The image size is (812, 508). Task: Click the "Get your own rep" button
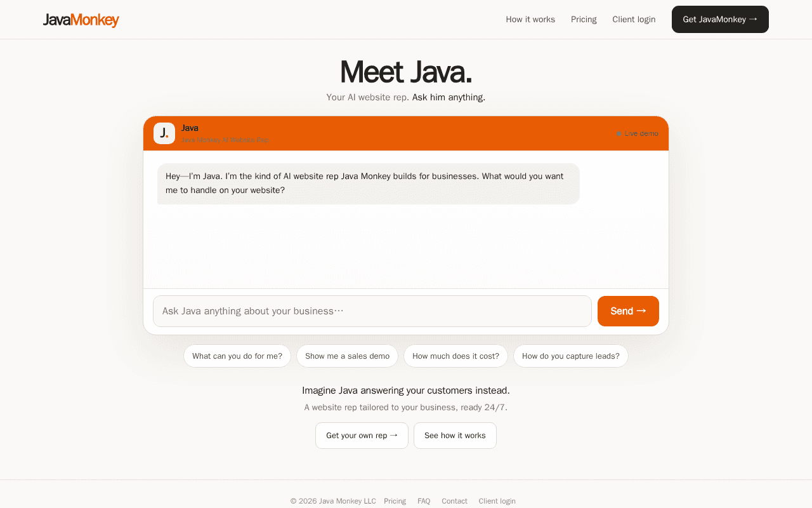[362, 436]
